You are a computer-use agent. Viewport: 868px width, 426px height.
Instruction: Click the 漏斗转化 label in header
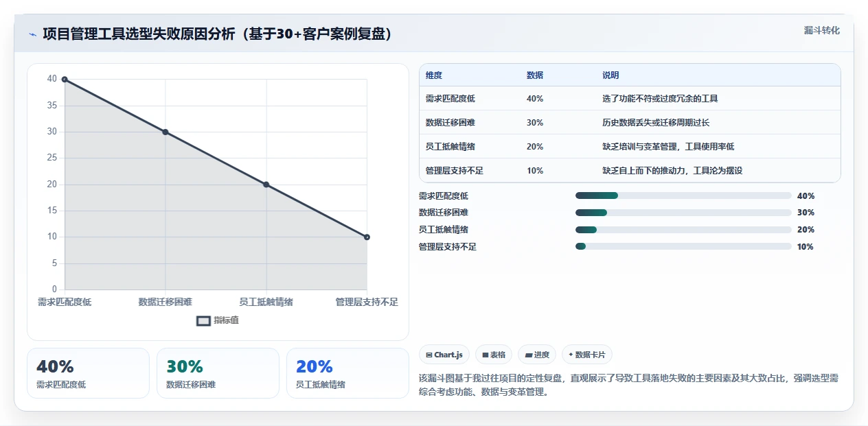click(x=821, y=30)
